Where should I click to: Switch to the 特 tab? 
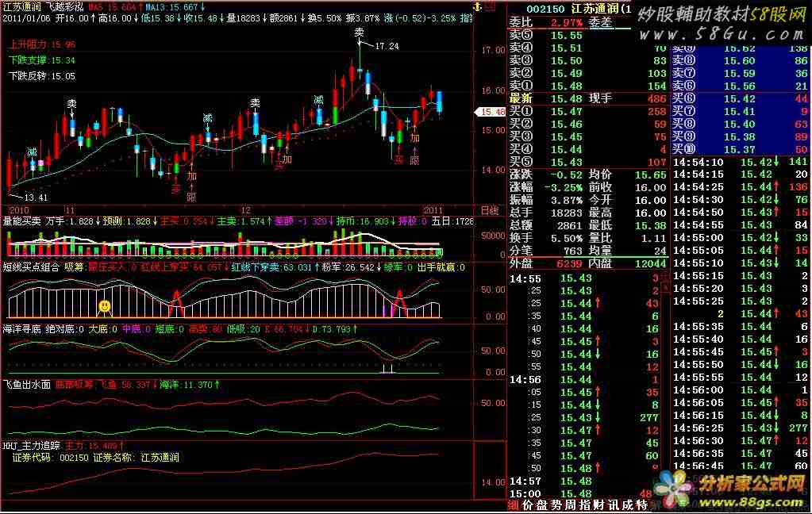coord(642,505)
